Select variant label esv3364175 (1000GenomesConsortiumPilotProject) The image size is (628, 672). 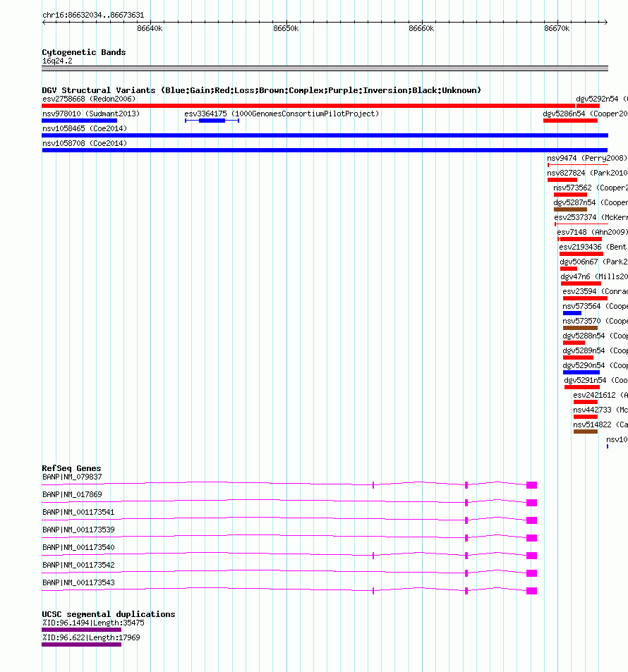click(x=282, y=114)
